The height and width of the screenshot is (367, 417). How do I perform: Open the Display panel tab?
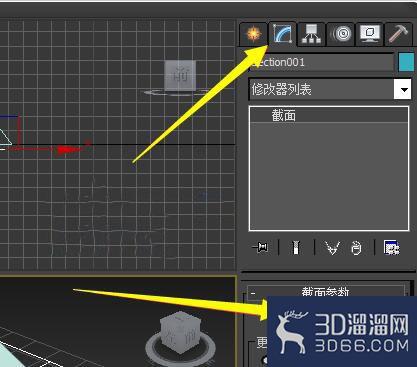coord(370,34)
